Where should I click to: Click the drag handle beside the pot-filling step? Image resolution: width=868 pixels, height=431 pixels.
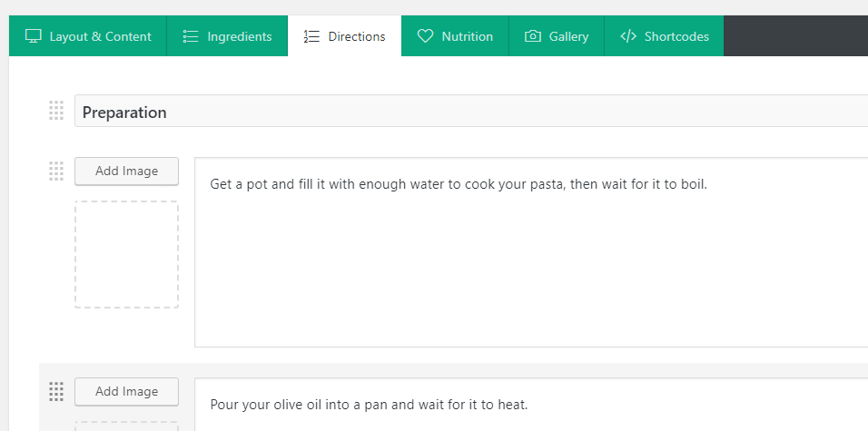pyautogui.click(x=56, y=171)
